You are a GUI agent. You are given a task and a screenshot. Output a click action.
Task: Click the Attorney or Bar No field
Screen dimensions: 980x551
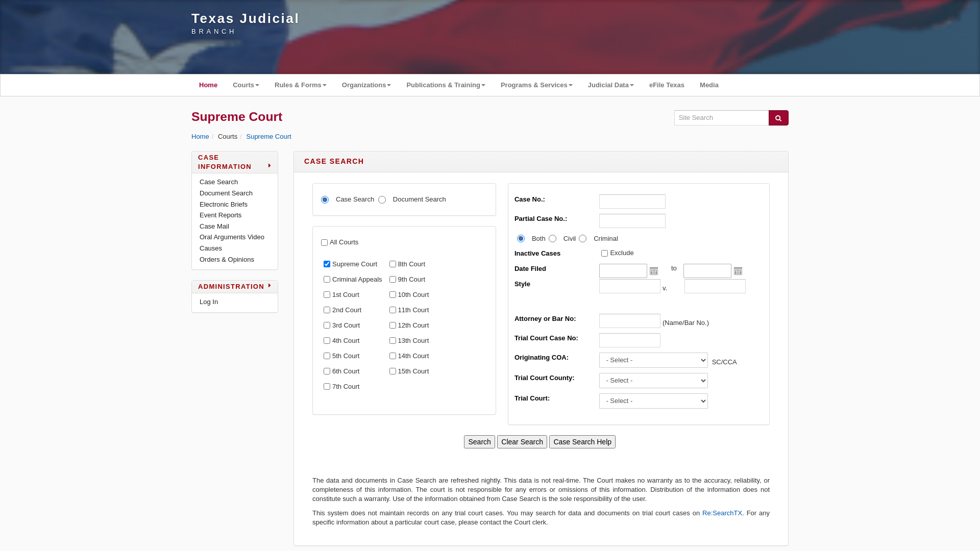(630, 321)
